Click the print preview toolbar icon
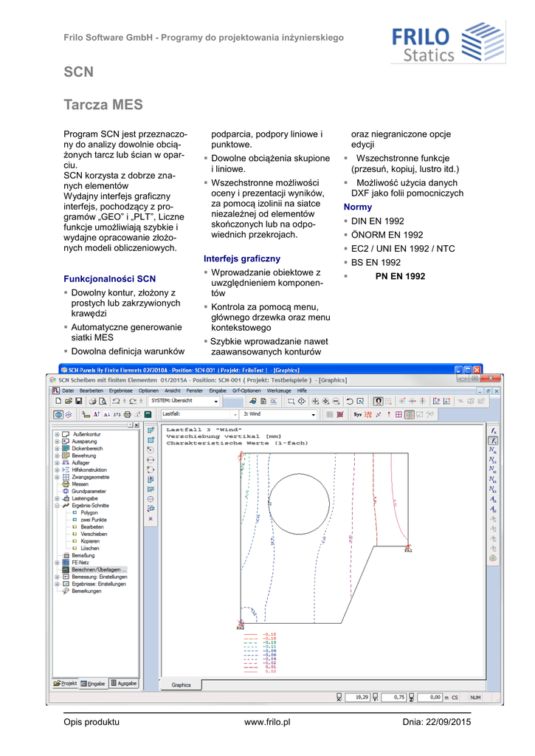Screen dimensions: 535x756 coord(103,401)
